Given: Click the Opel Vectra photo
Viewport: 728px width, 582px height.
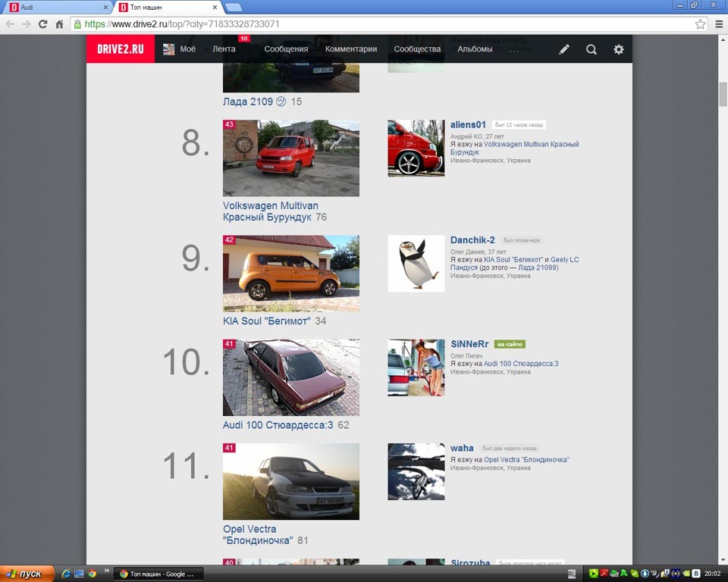Looking at the screenshot, I should click(x=291, y=481).
